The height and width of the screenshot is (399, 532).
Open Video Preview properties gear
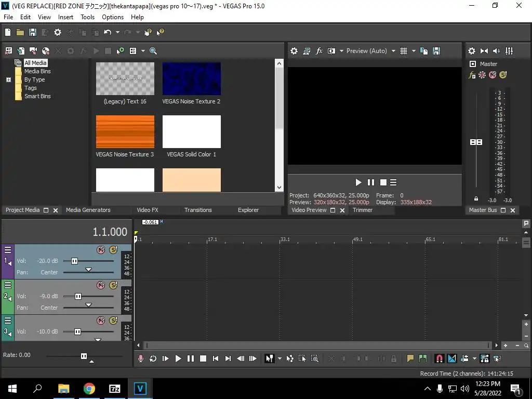(x=294, y=51)
